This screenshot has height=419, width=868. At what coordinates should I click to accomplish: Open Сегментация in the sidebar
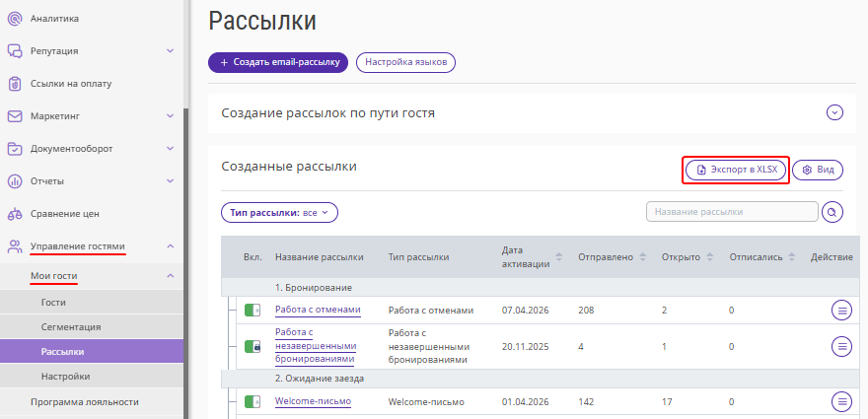coord(70,326)
